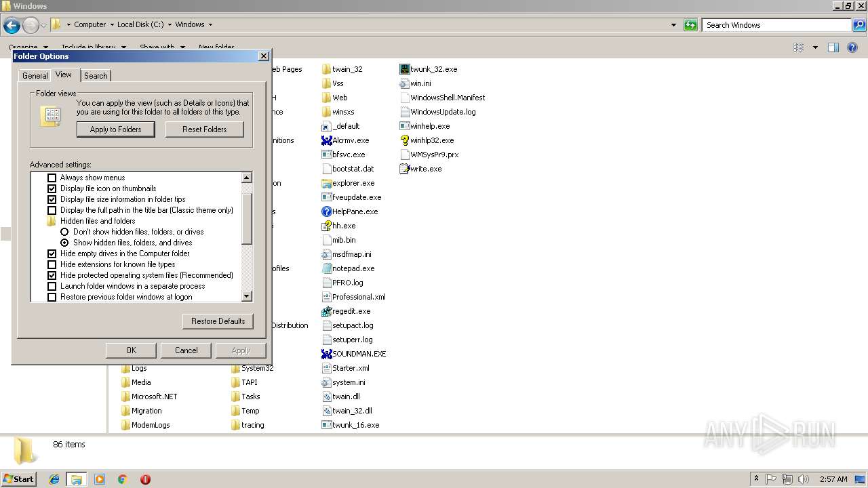Image resolution: width=868 pixels, height=488 pixels.
Task: Click the Start button
Action: coord(19,479)
